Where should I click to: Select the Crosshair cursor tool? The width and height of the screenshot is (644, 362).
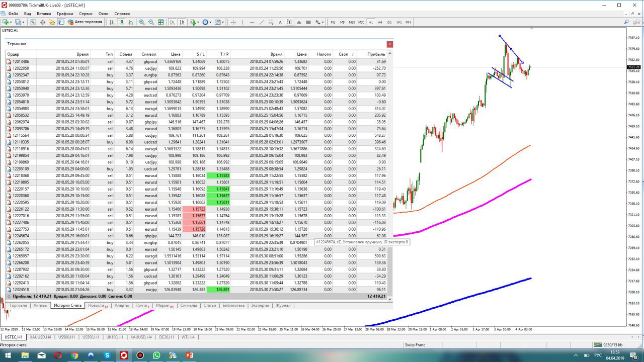[233, 22]
